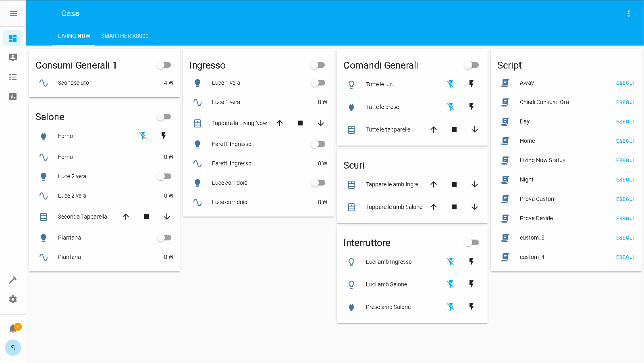Open the three-dot overflow menu

[x=628, y=13]
